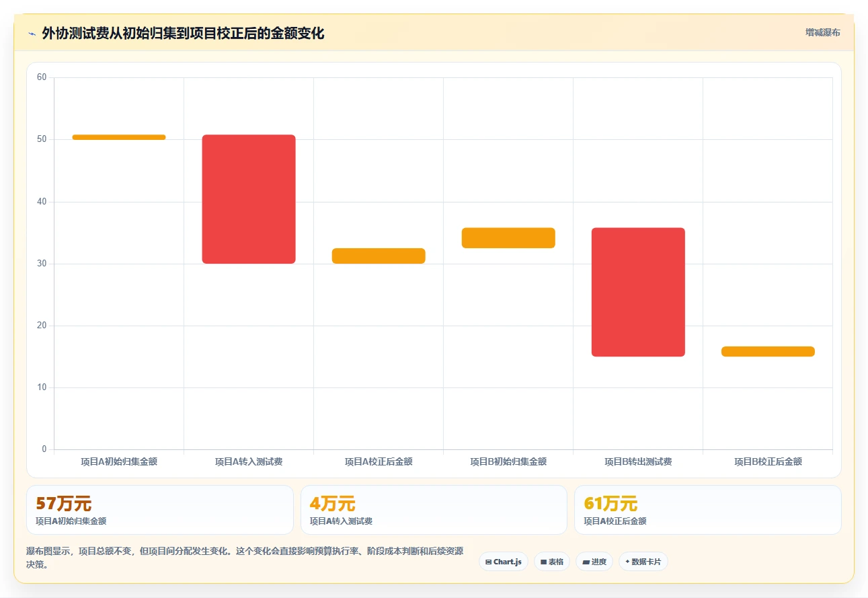Click the 项目B校正后金额 orange bar
The height and width of the screenshot is (598, 868).
coord(768,351)
